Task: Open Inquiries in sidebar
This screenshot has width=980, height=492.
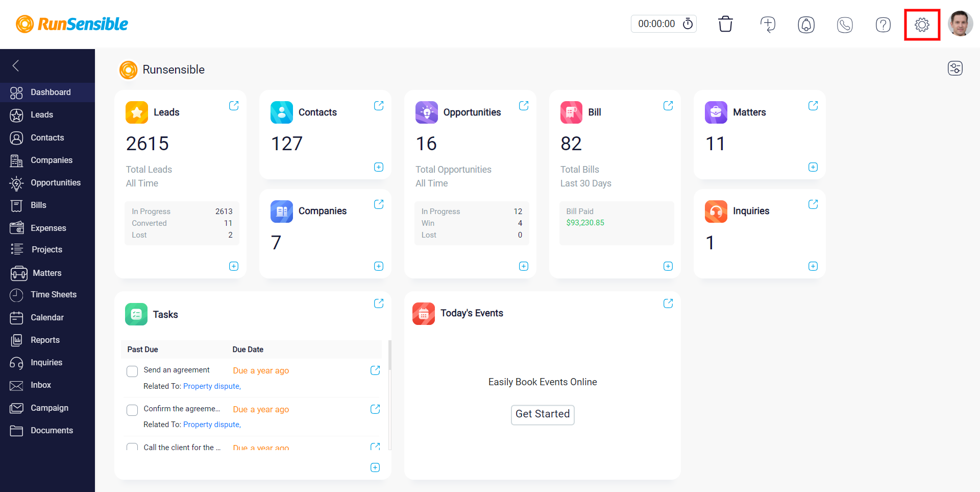Action: 47,363
